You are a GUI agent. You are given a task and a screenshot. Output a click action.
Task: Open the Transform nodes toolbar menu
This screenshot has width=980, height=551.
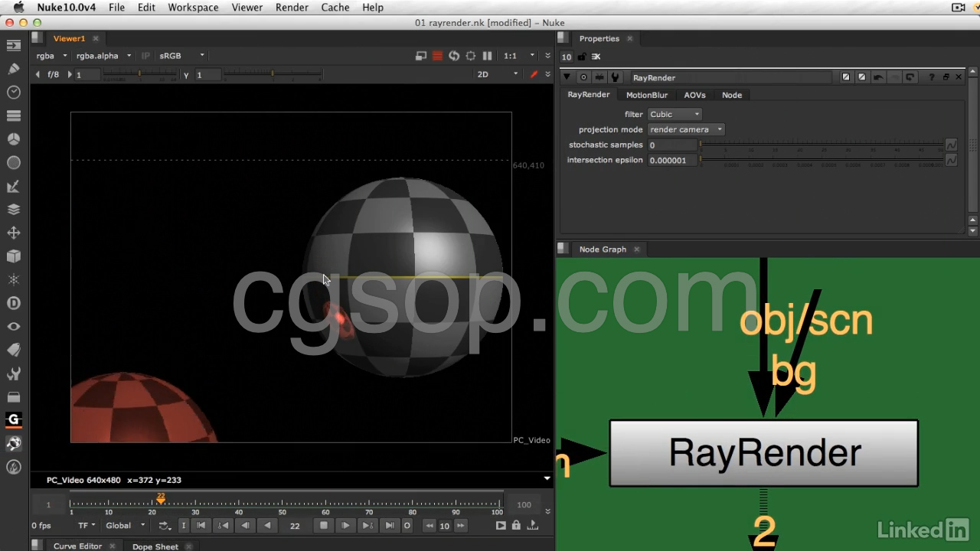click(x=13, y=233)
